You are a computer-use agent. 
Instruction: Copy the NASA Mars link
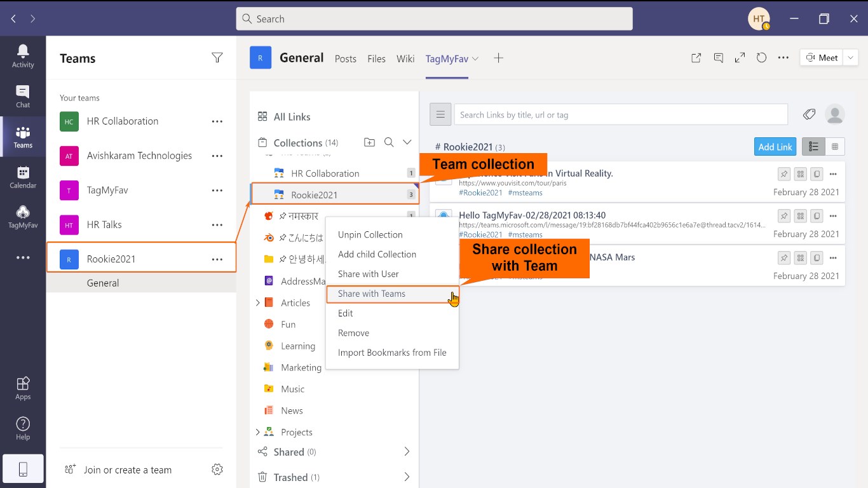click(817, 257)
